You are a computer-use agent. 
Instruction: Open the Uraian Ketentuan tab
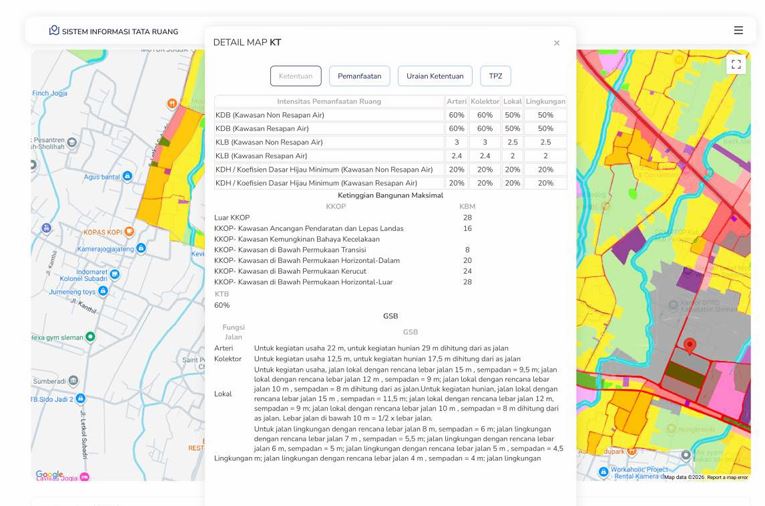click(435, 76)
